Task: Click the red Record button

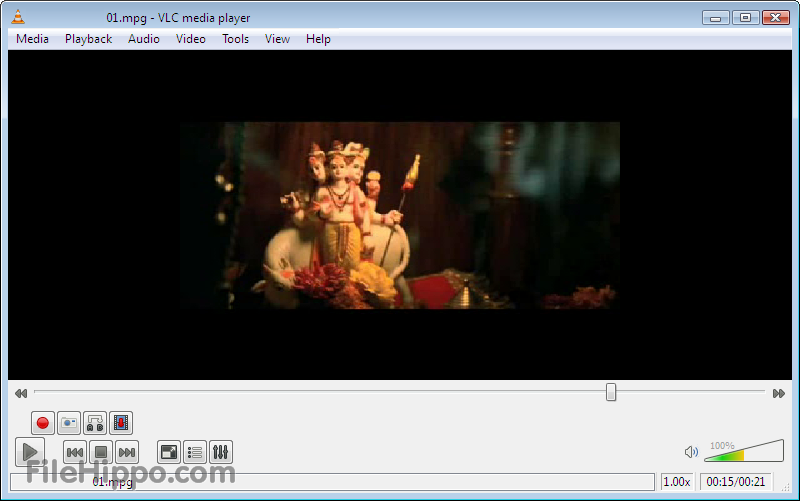Action: pyautogui.click(x=42, y=423)
